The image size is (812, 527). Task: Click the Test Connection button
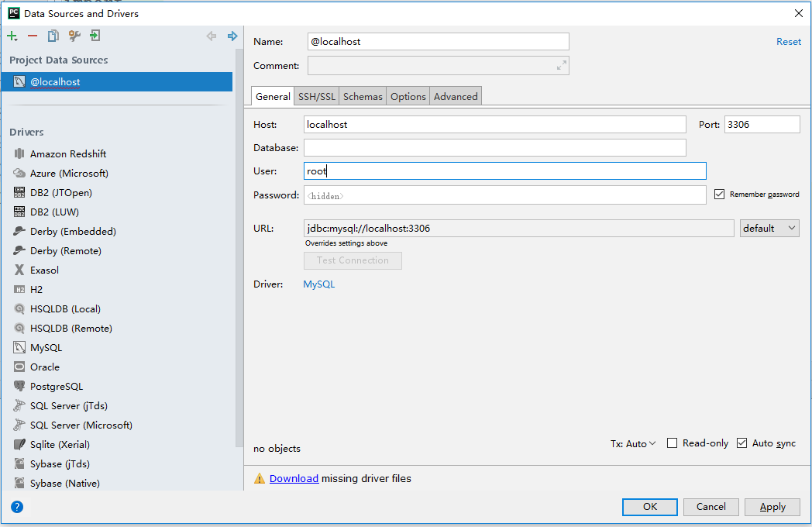click(353, 260)
